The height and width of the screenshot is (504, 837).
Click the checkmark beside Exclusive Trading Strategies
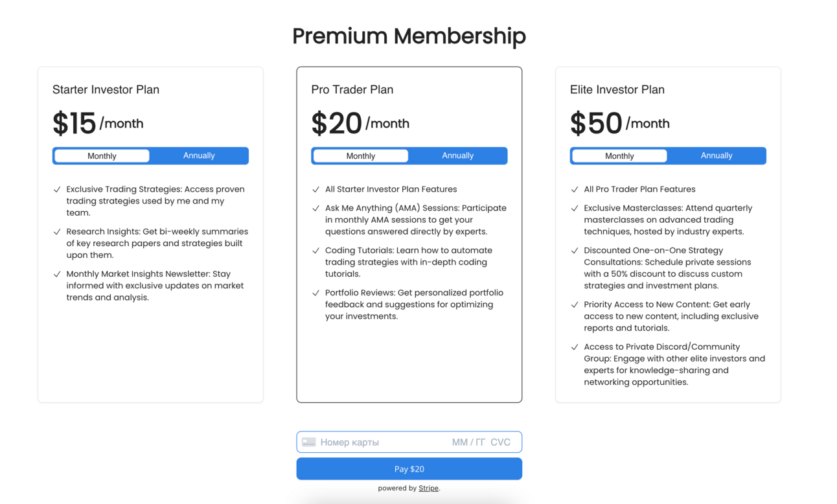57,190
